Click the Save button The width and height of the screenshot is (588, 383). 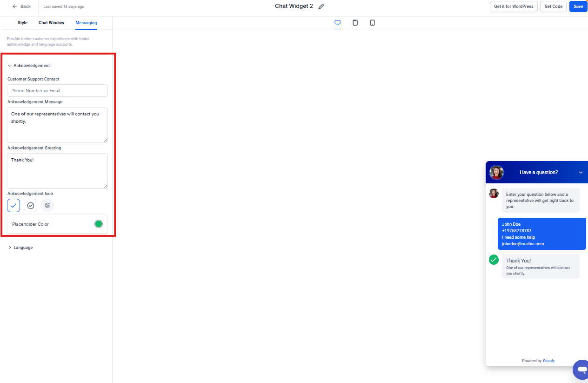pyautogui.click(x=578, y=7)
